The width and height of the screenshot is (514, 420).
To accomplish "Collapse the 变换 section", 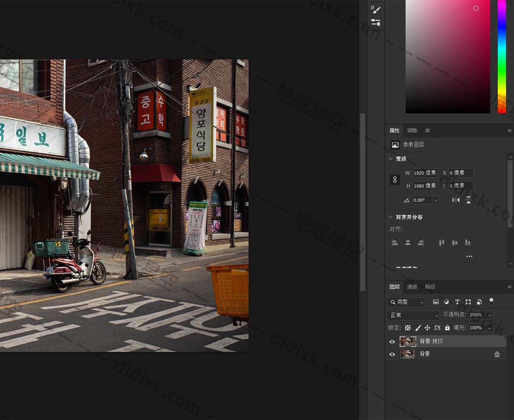I will (390, 158).
